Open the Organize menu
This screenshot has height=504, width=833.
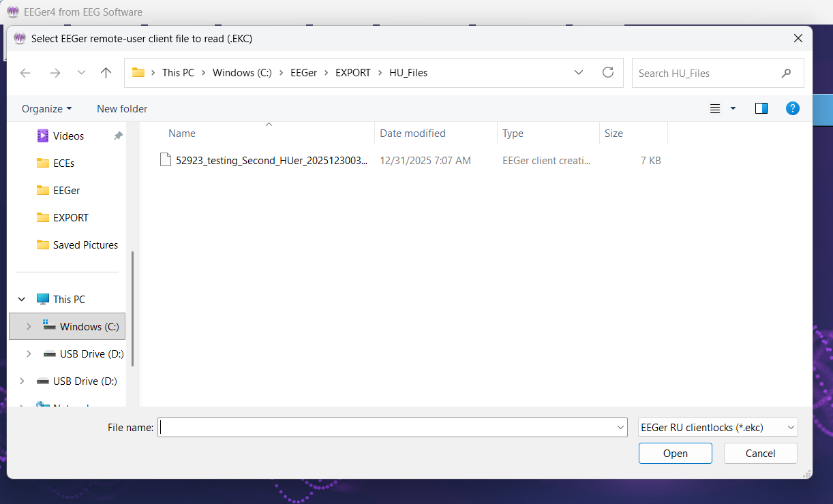(x=46, y=108)
